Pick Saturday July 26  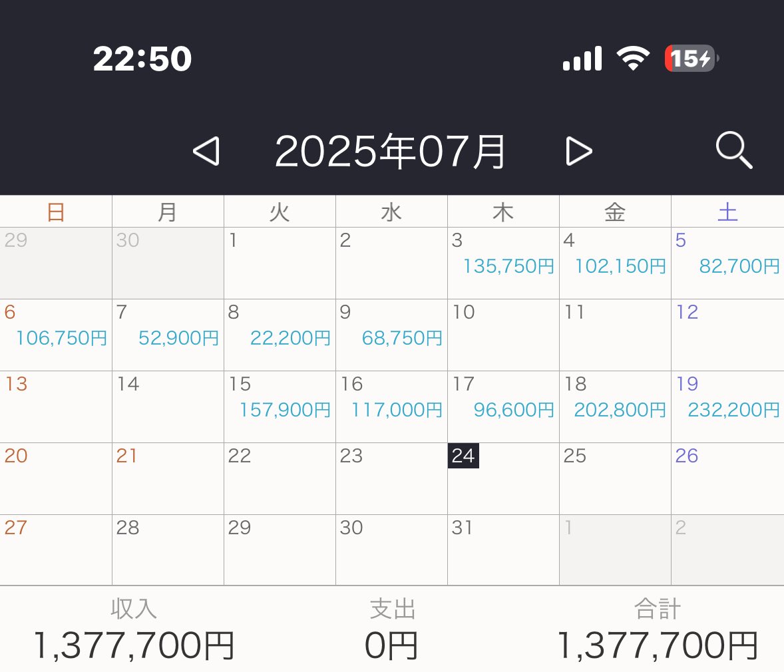click(x=727, y=478)
